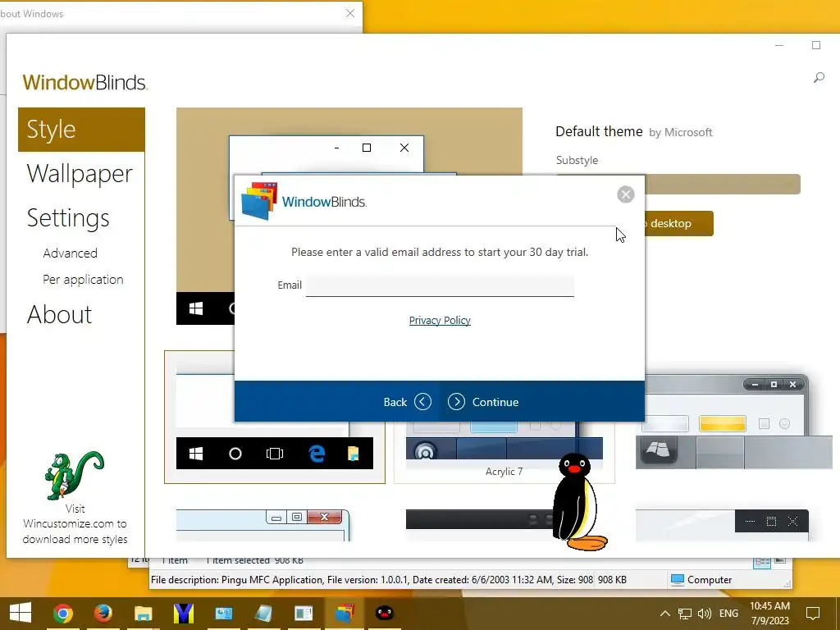Open Per application settings
Image resolution: width=840 pixels, height=630 pixels.
[x=83, y=280]
